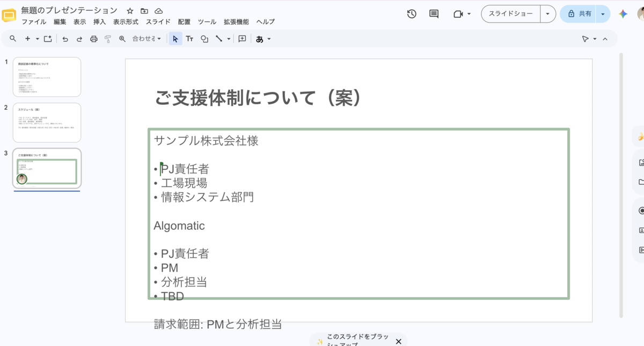644x346 pixels.
Task: Click the vertical scrollbar of slide canvas
Action: (x=621, y=185)
